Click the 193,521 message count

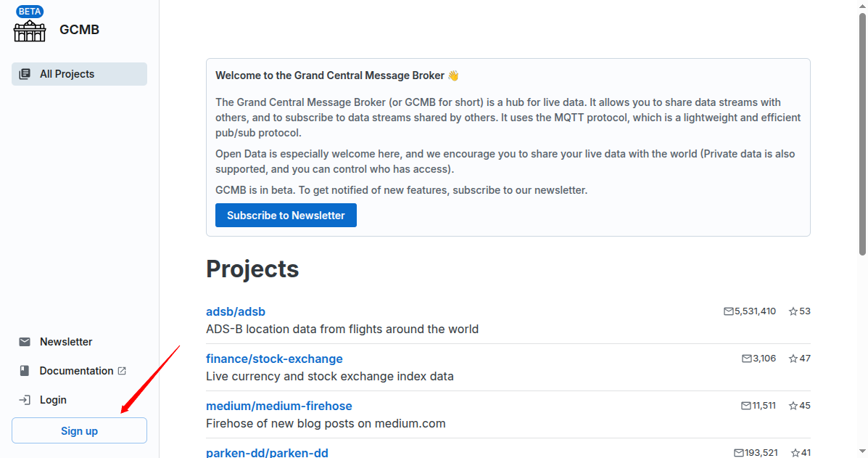(761, 452)
